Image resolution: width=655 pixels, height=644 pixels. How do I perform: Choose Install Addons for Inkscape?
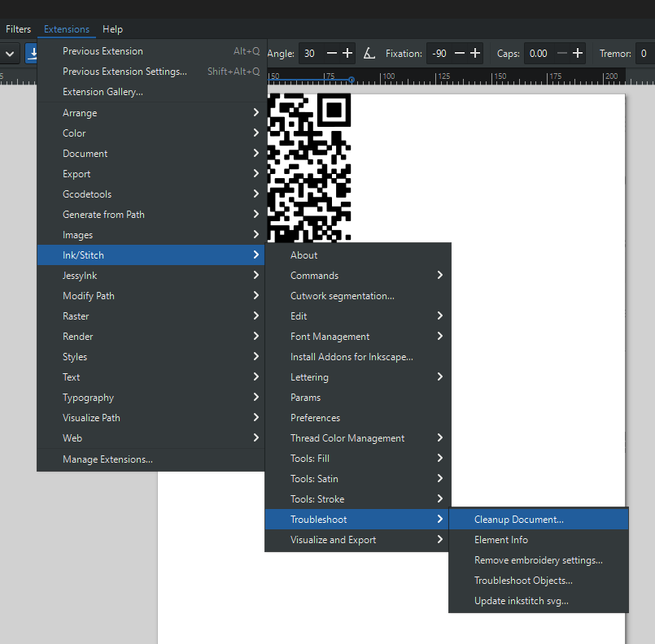point(358,356)
